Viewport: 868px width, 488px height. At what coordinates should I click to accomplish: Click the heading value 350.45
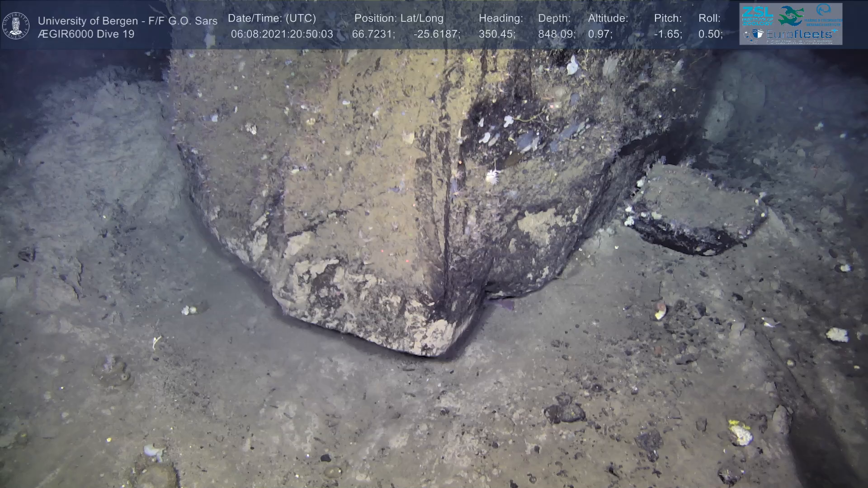(x=497, y=34)
